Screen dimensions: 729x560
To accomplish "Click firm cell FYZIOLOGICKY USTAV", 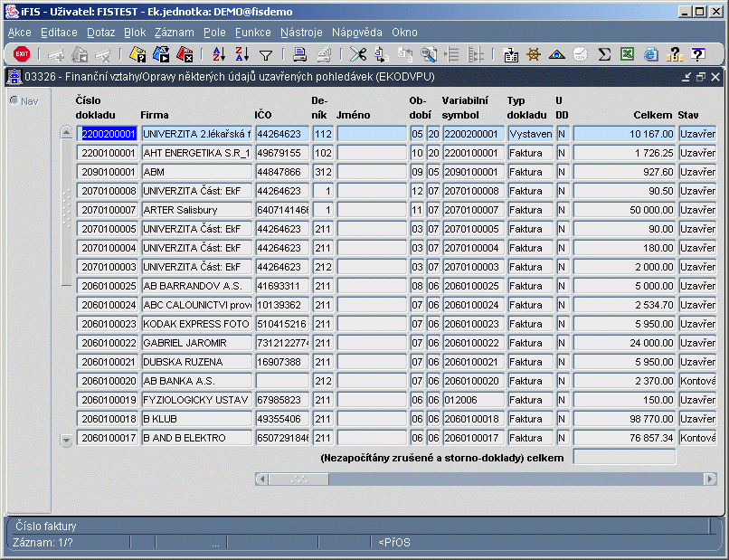I will tap(196, 400).
